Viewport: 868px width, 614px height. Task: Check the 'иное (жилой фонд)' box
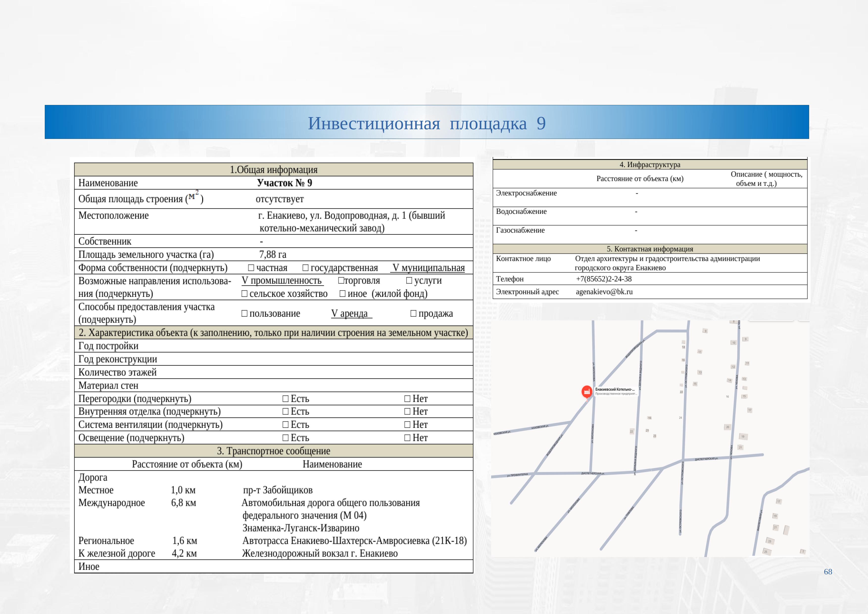coord(342,294)
